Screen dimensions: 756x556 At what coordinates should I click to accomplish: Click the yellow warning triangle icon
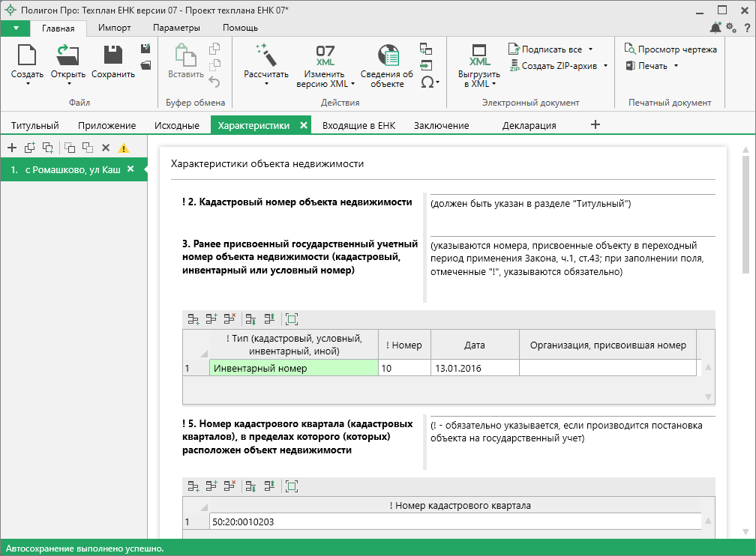tap(124, 148)
